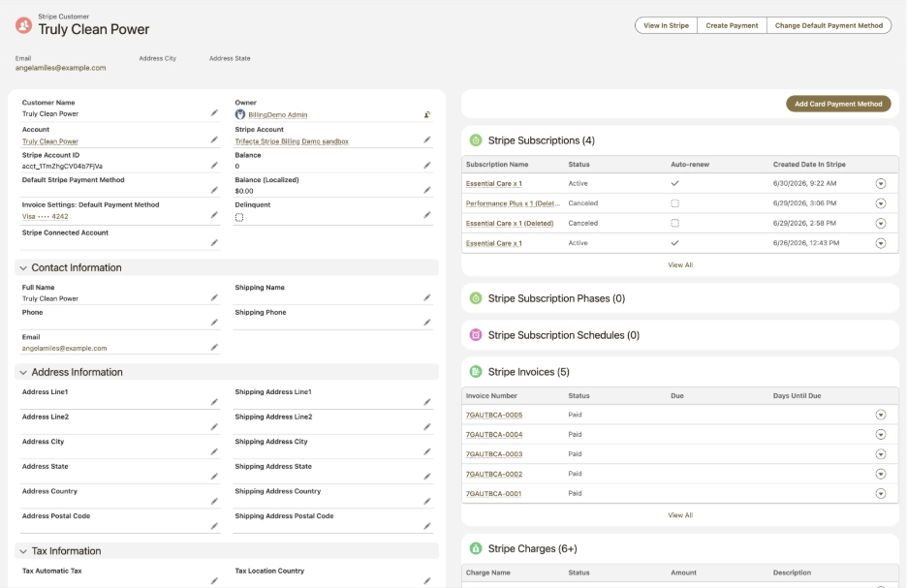Collapse the Address Information section
The width and height of the screenshot is (907, 588).
tap(23, 373)
